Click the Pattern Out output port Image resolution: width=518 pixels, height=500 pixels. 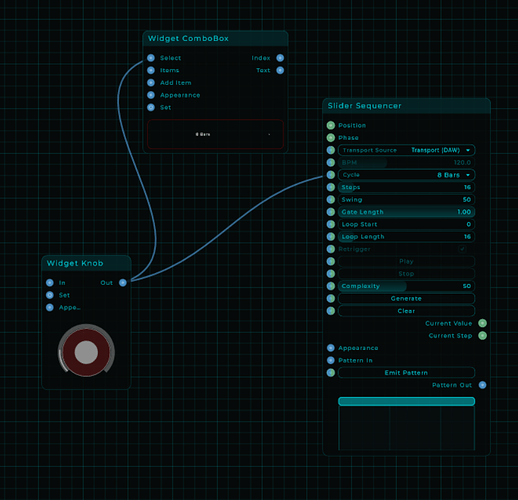tap(482, 385)
